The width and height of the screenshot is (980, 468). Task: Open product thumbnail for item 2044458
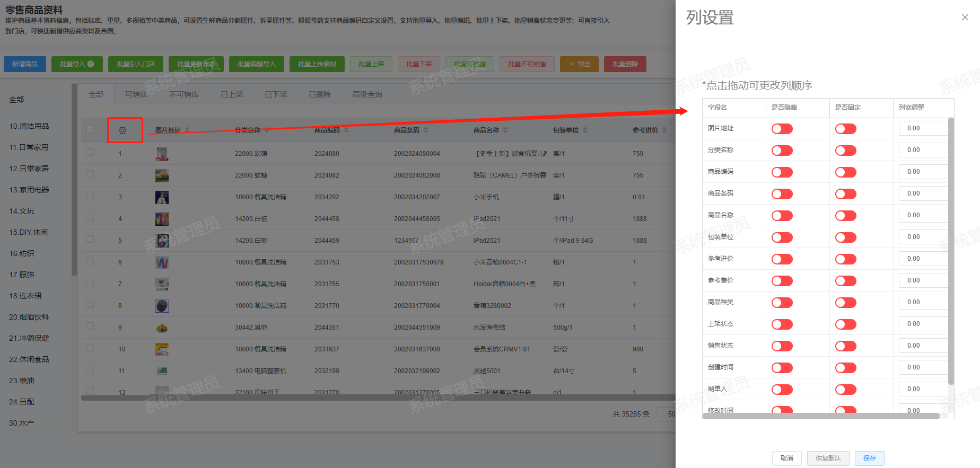162,219
